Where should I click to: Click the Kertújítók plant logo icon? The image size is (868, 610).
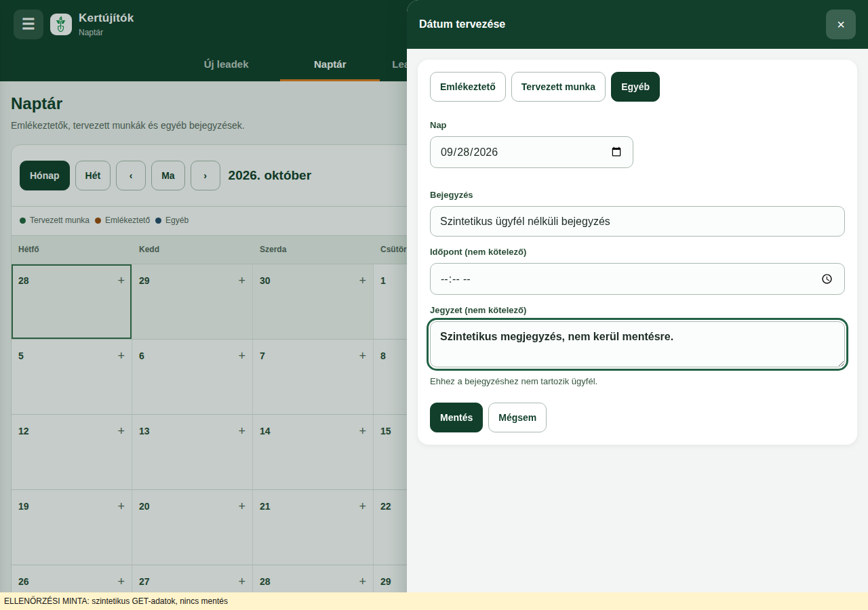click(x=61, y=24)
